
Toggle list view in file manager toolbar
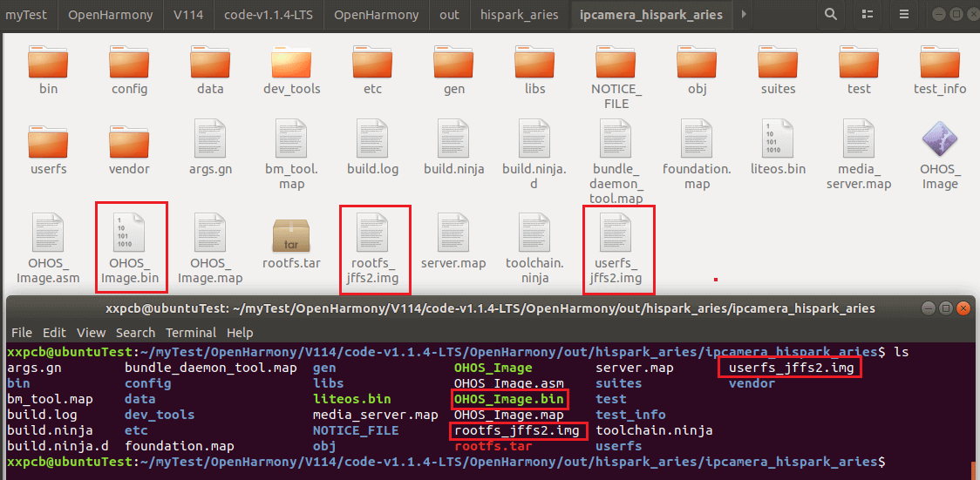[x=867, y=15]
